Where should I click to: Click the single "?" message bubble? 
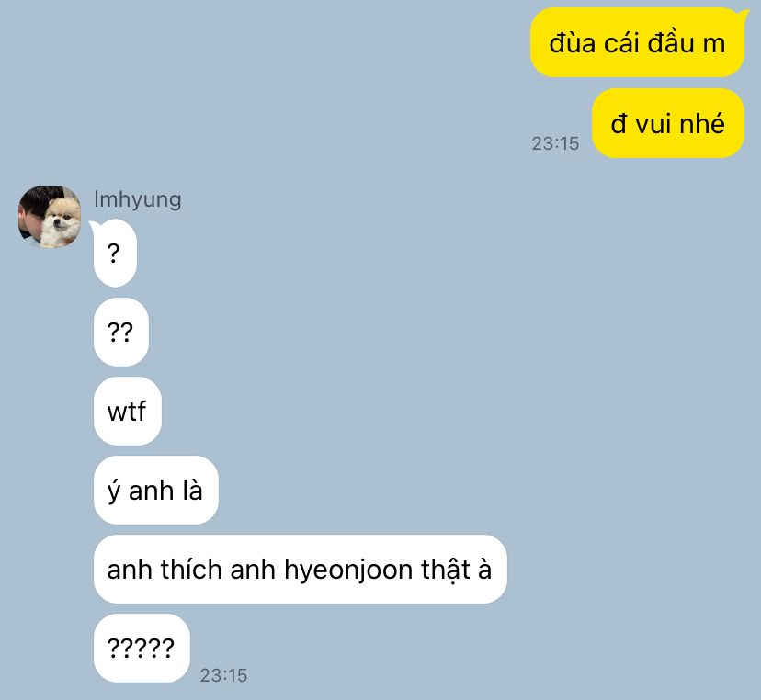(115, 253)
